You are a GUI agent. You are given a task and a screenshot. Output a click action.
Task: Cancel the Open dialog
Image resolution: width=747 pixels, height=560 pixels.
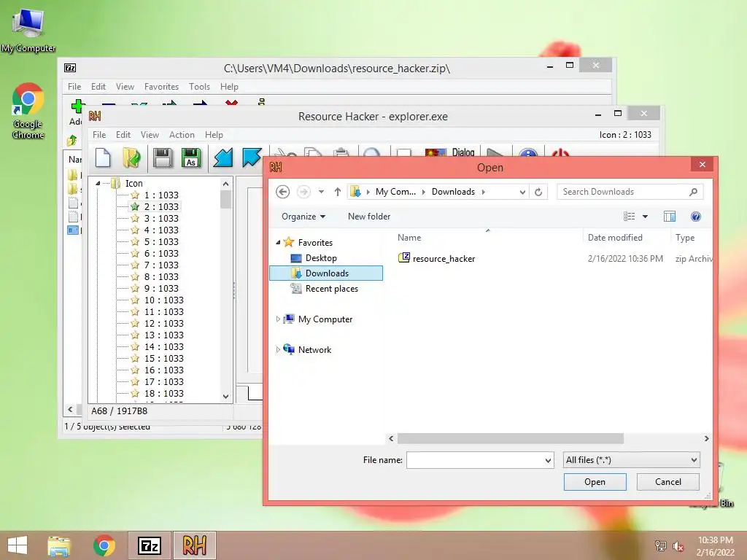coord(668,482)
